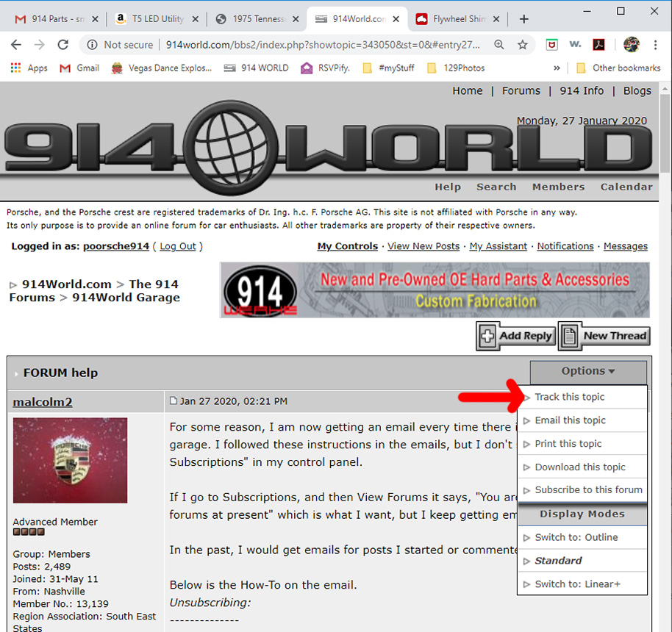Click the Add Reply button
Viewport: 672px width, 632px height.
[x=515, y=336]
